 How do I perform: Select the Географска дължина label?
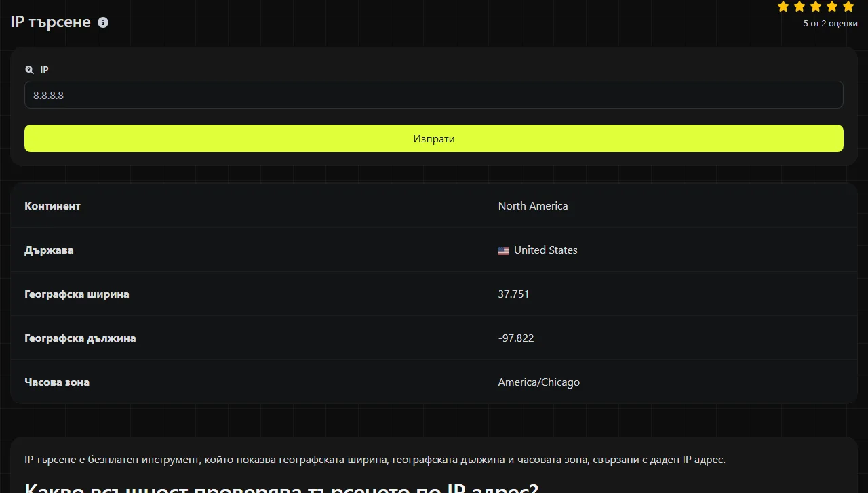(80, 338)
